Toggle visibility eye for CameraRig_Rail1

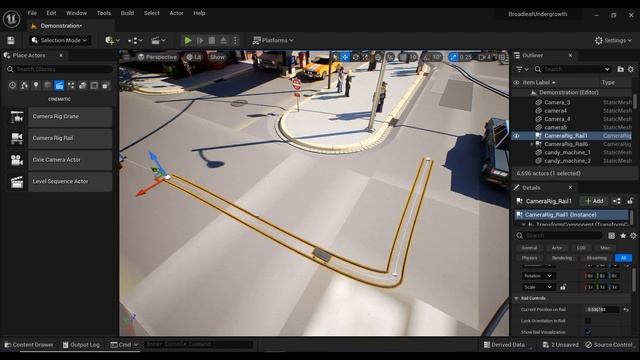click(x=516, y=136)
